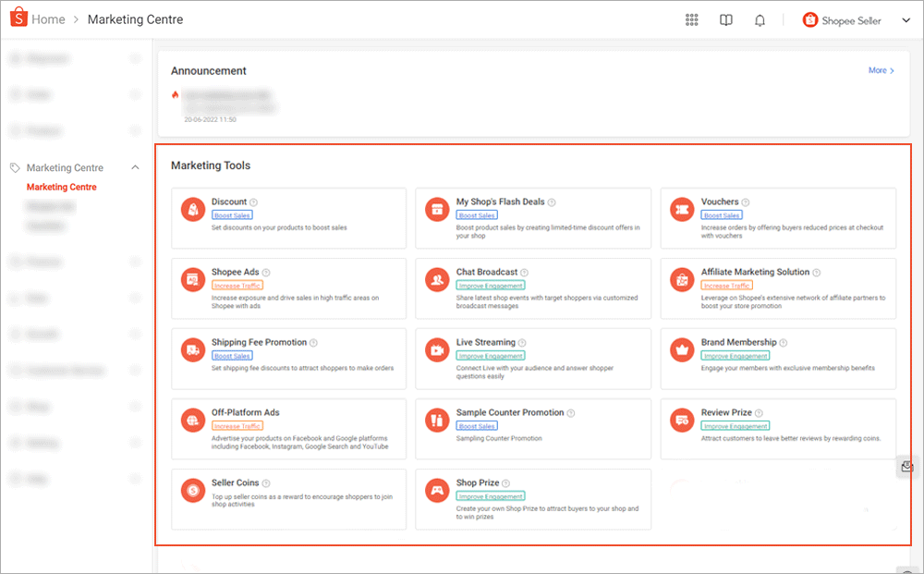The height and width of the screenshot is (574, 924).
Task: Click the Shop Prize icon
Action: coord(436,491)
